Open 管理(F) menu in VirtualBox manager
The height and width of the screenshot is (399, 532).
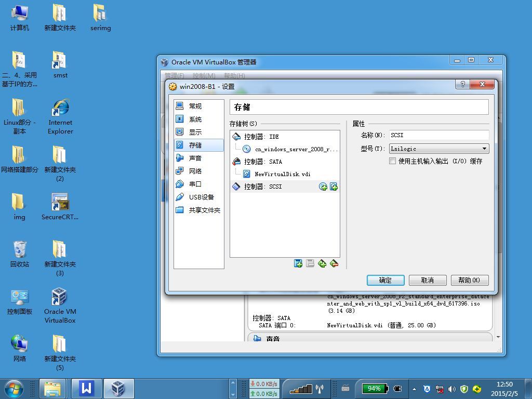(175, 75)
